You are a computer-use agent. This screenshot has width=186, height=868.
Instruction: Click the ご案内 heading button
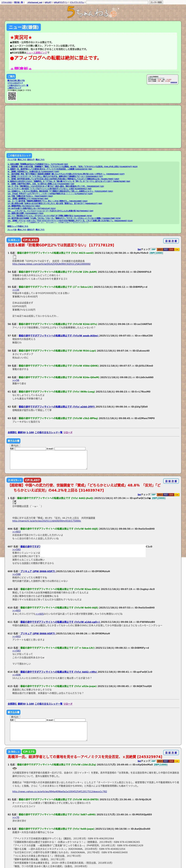tap(11, 77)
